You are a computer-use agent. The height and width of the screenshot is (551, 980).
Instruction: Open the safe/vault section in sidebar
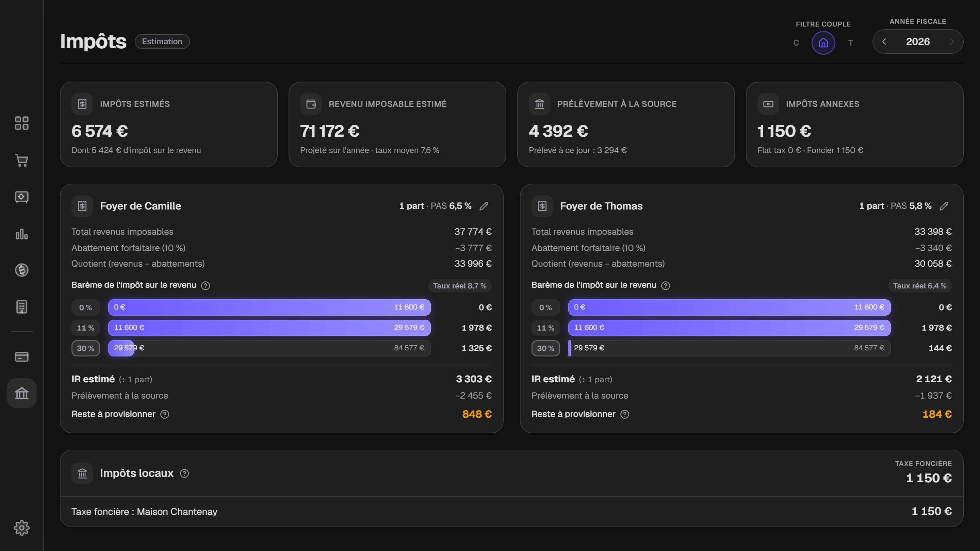coord(22,197)
